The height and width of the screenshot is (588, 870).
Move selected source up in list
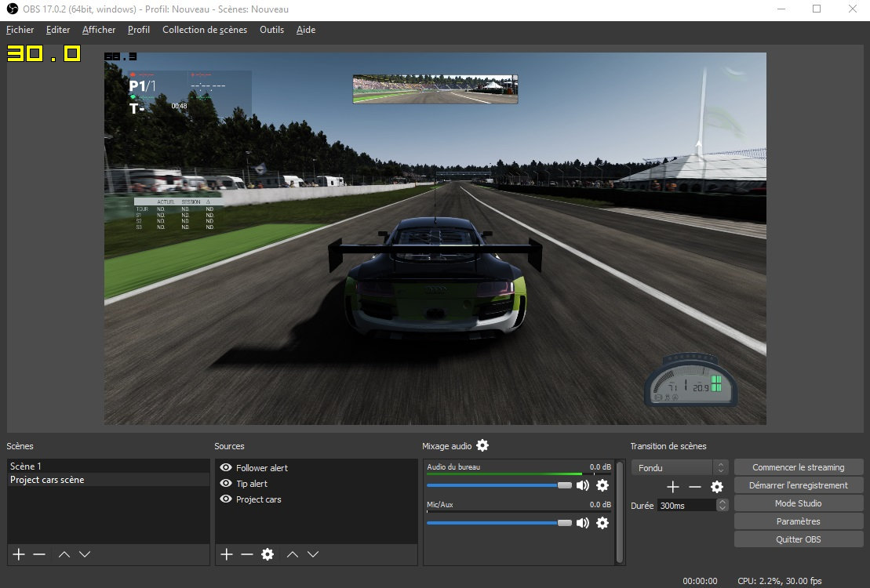[293, 554]
